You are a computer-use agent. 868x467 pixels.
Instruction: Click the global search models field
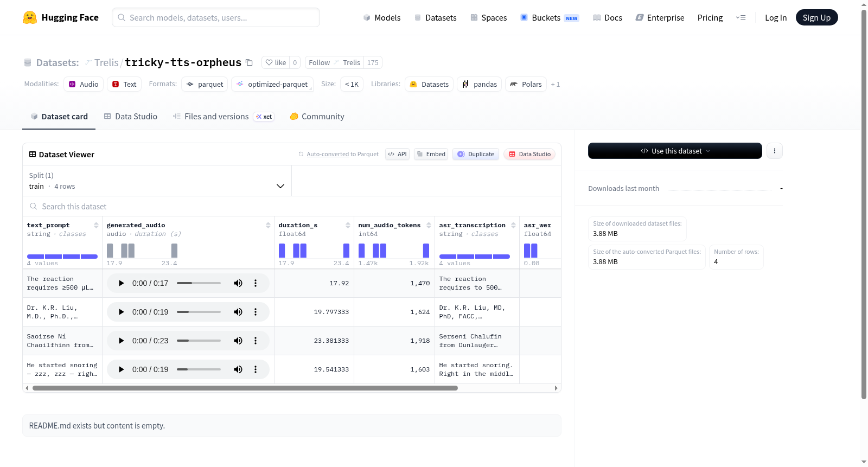coord(216,17)
